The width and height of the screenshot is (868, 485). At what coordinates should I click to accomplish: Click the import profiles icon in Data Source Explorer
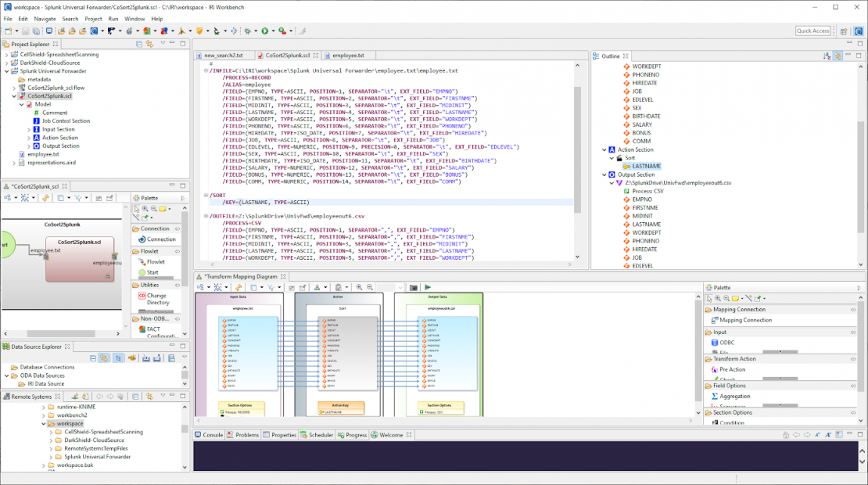pyautogui.click(x=146, y=358)
